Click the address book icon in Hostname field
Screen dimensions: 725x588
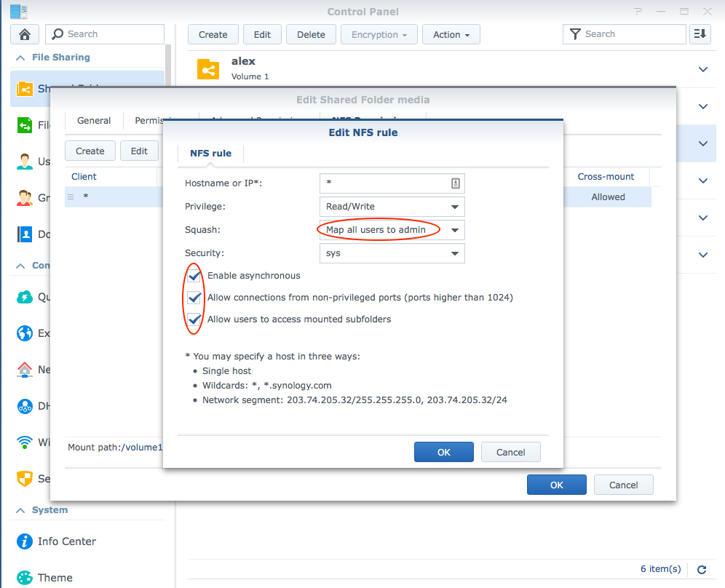tap(456, 183)
